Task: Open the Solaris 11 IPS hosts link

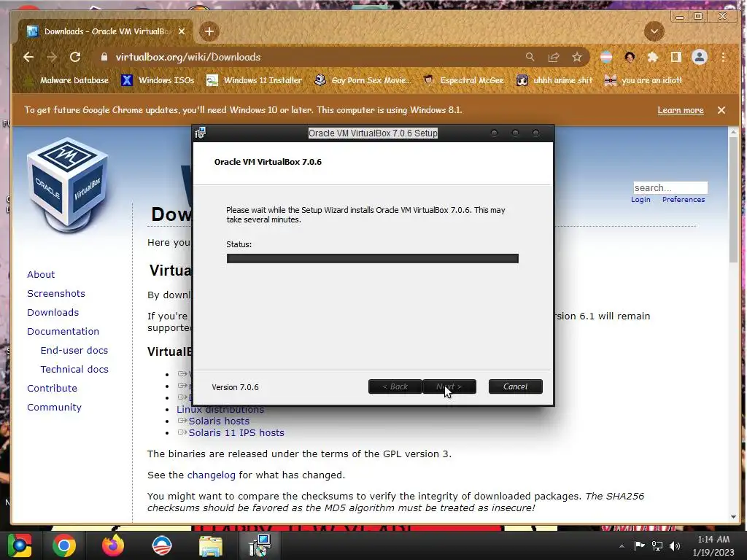Action: click(x=236, y=433)
